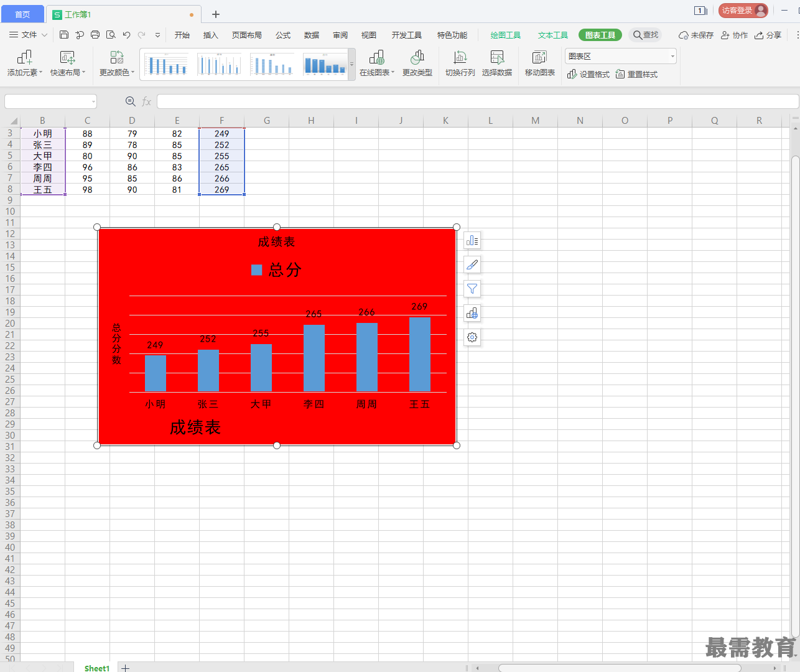Add a new sheet with plus button
800x672 pixels.
point(125,668)
